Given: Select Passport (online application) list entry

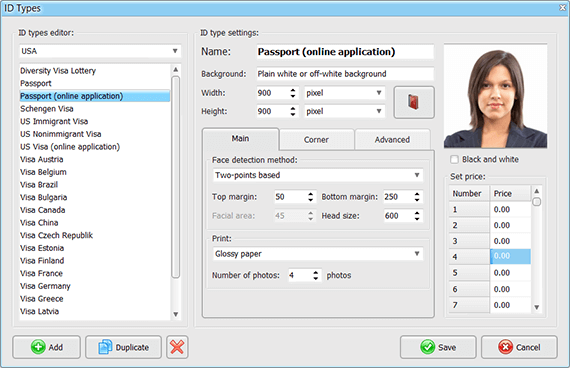Looking at the screenshot, I should tap(95, 96).
